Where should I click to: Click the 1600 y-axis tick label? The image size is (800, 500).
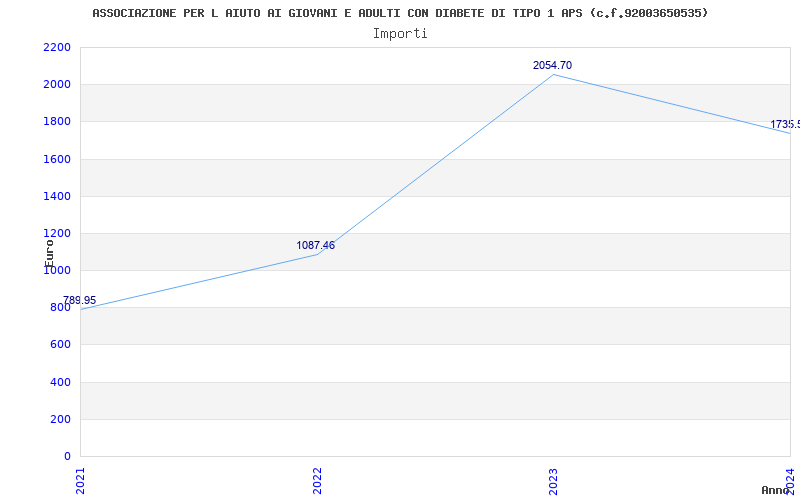(57, 159)
